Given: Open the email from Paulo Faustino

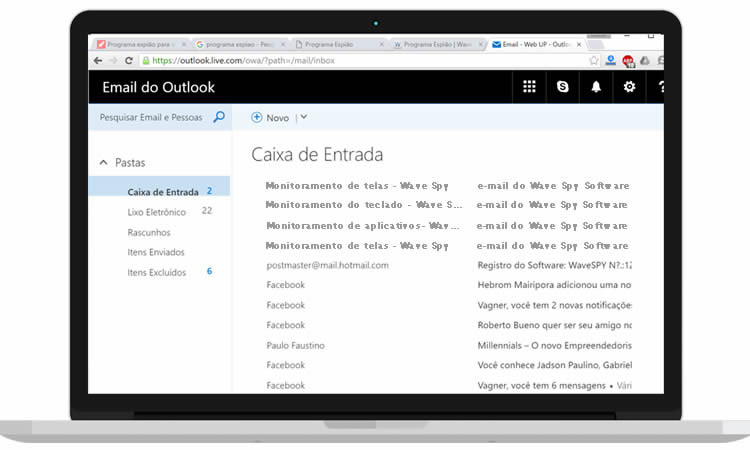Looking at the screenshot, I should (x=295, y=345).
